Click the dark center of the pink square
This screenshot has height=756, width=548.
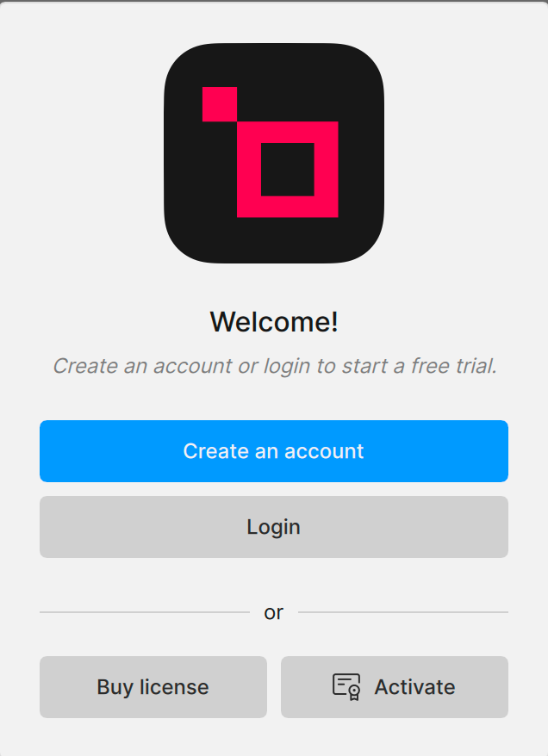pyautogui.click(x=288, y=170)
